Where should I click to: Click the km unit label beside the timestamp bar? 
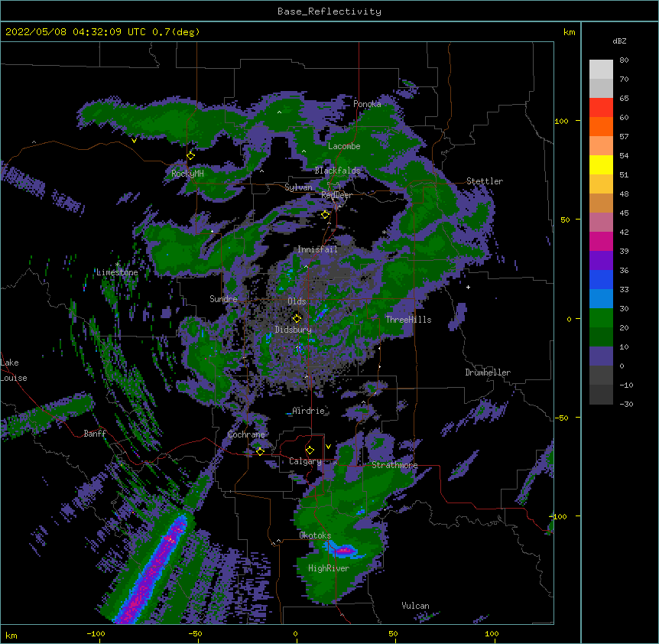(570, 32)
